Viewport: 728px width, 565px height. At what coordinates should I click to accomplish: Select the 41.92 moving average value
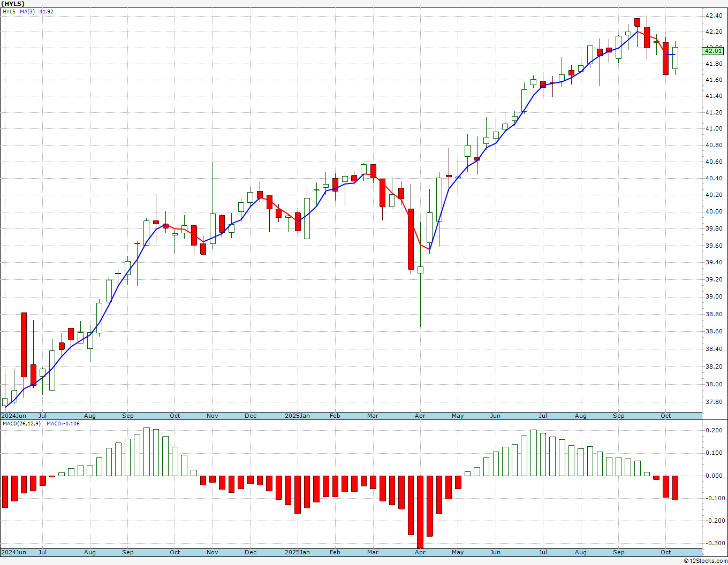tap(47, 11)
